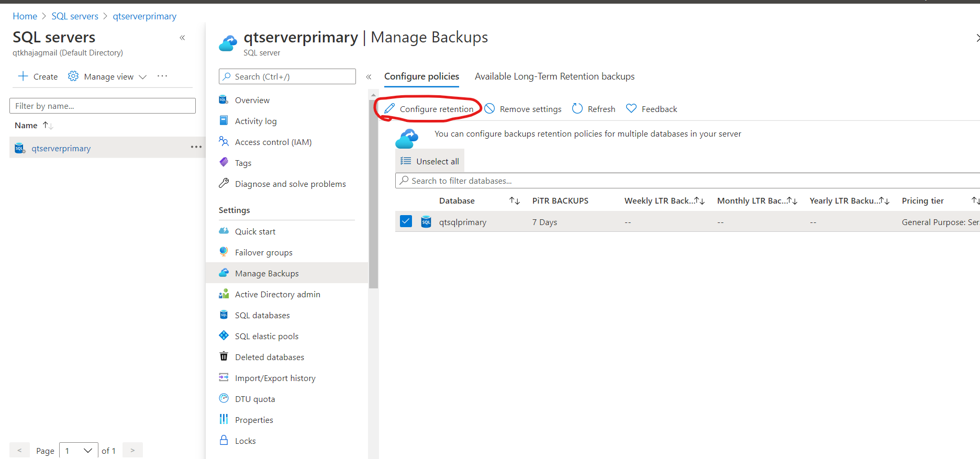Click the Tags icon in sidebar

(x=224, y=162)
